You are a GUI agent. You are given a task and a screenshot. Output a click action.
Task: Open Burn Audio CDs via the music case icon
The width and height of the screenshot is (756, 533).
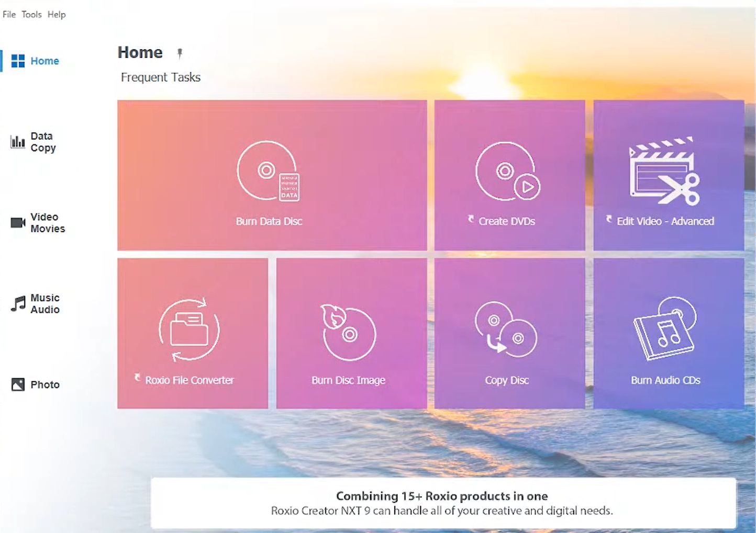pos(665,330)
